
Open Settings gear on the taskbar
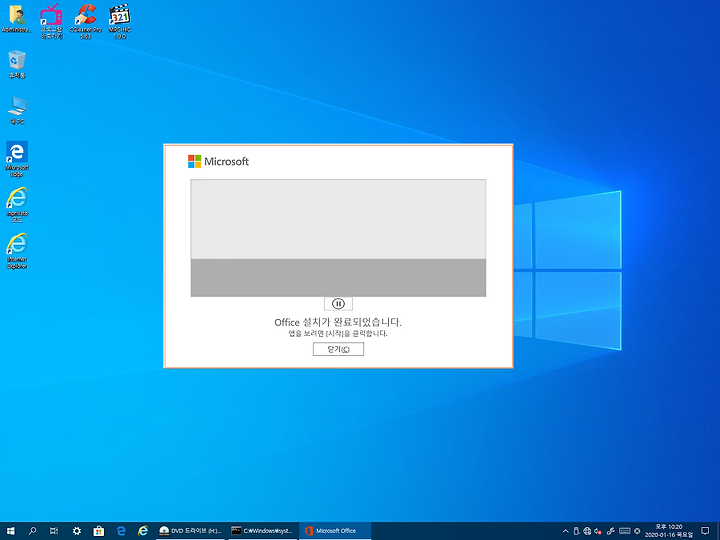point(77,531)
